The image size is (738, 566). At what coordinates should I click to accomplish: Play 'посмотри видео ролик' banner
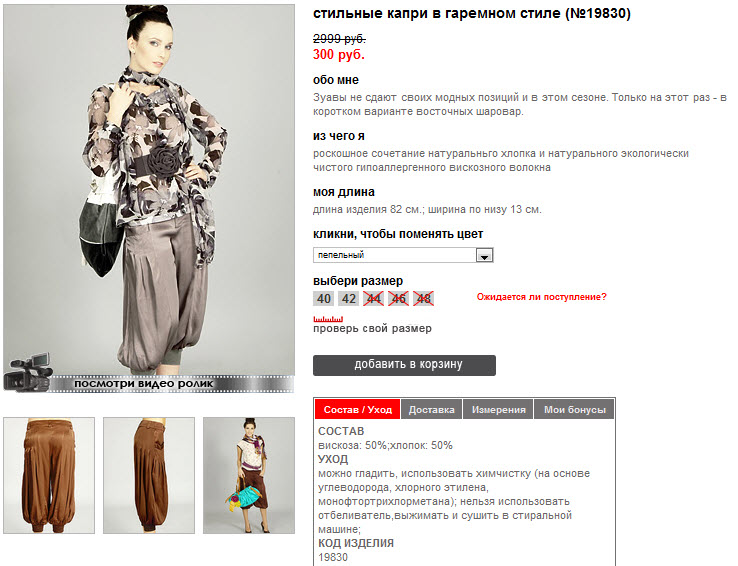149,383
